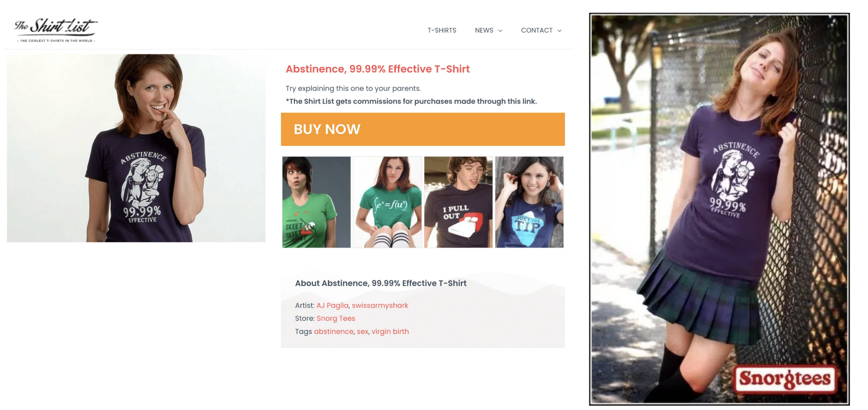Image resolution: width=868 pixels, height=410 pixels.
Task: Select the green Skeet shirt thumbnail
Action: click(x=316, y=202)
